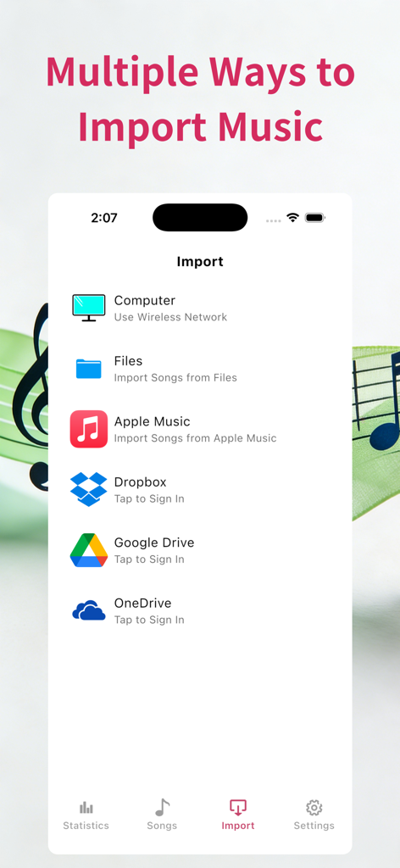
Task: Tap the Songs music note icon
Action: pyautogui.click(x=162, y=808)
